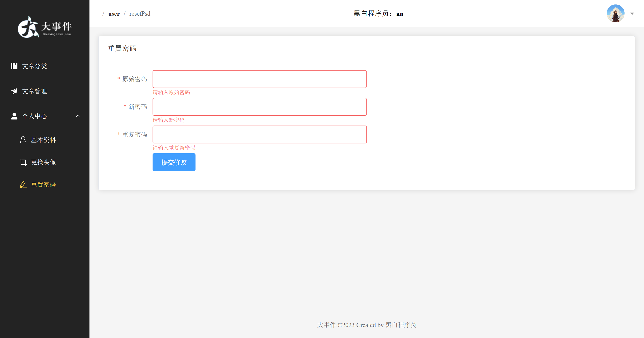Click the person icon beside 个人中心

click(14, 116)
